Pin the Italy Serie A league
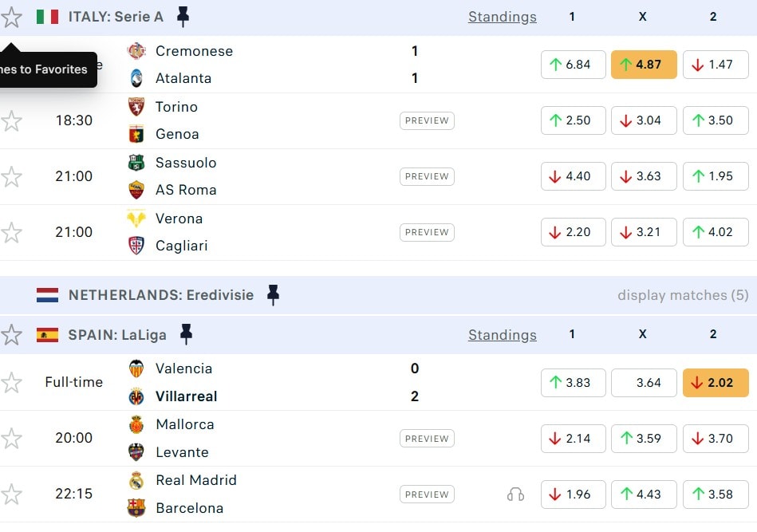757x532 pixels. pos(183,16)
